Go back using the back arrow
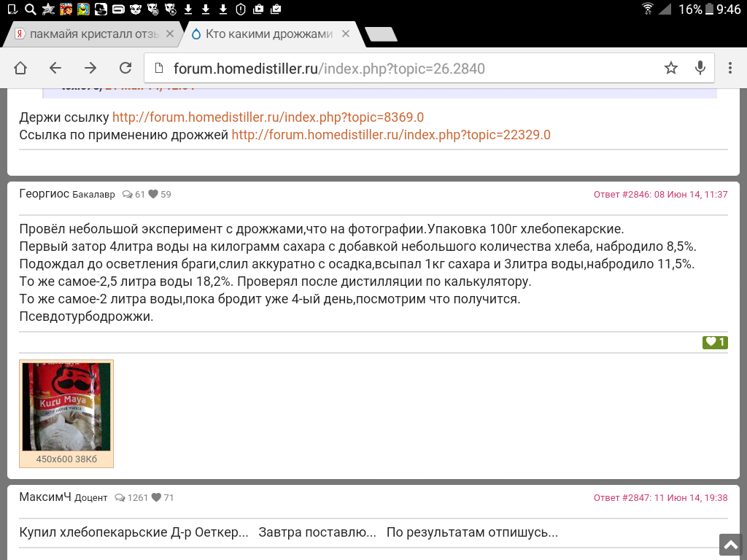747x560 pixels. 55,68
